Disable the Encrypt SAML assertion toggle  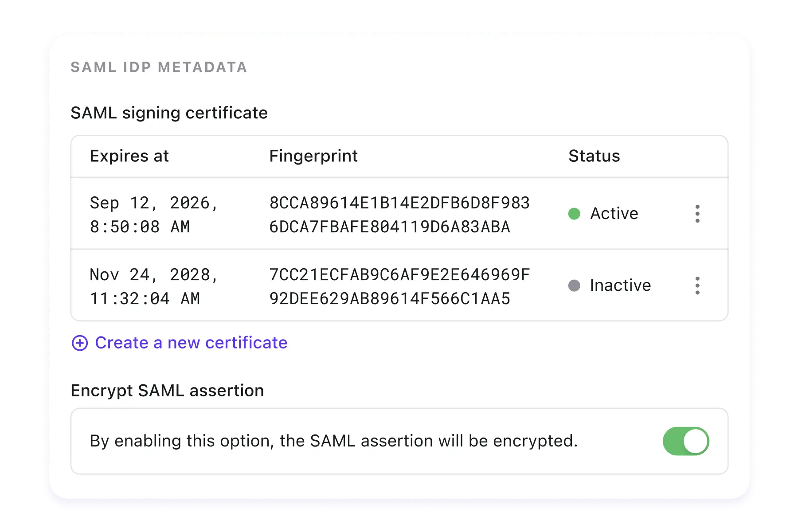[x=686, y=441]
